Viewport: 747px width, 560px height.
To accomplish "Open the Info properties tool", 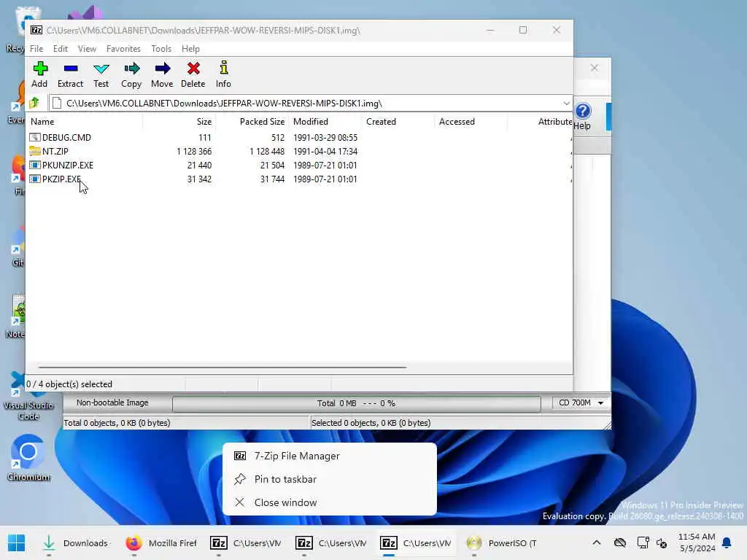I will coord(223,69).
